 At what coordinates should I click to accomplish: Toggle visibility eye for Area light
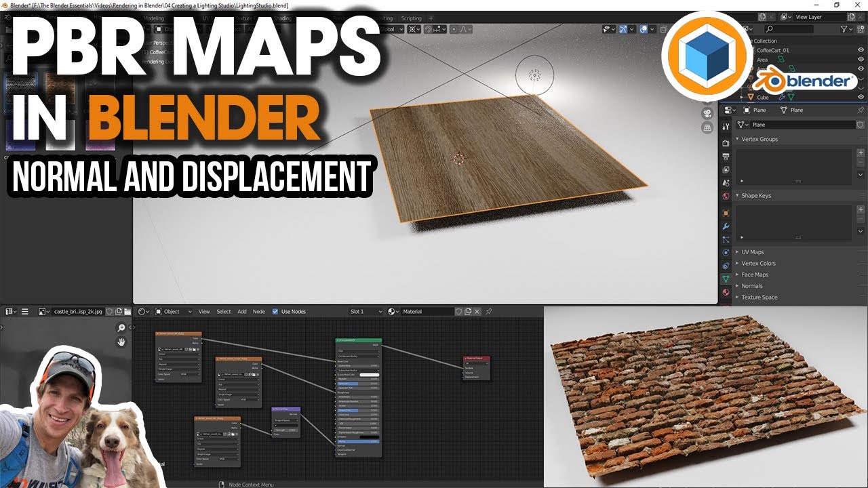pyautogui.click(x=861, y=60)
